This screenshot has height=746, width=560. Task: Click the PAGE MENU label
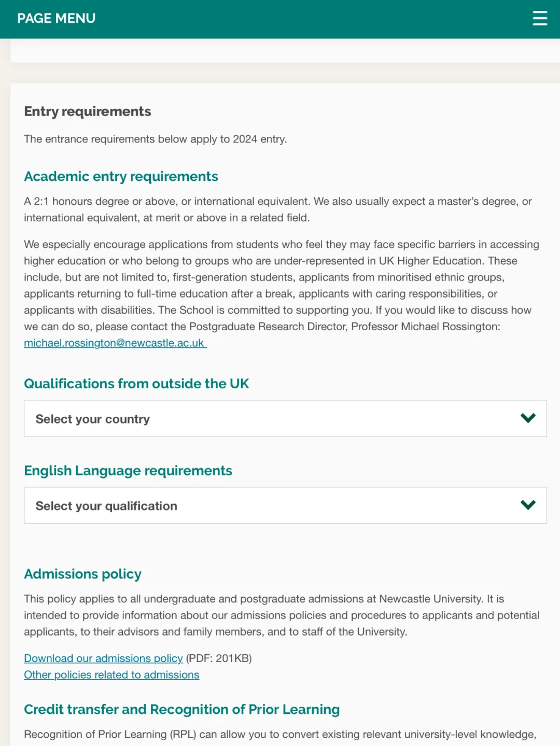[x=56, y=18]
